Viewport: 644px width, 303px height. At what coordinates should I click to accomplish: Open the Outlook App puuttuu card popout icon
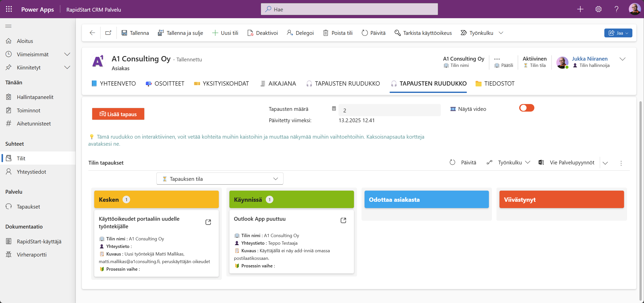(343, 220)
